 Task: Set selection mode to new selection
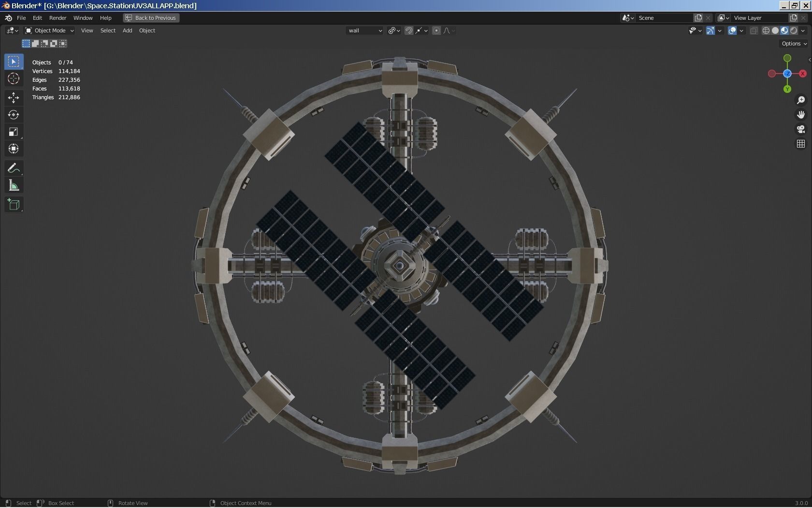pos(26,44)
